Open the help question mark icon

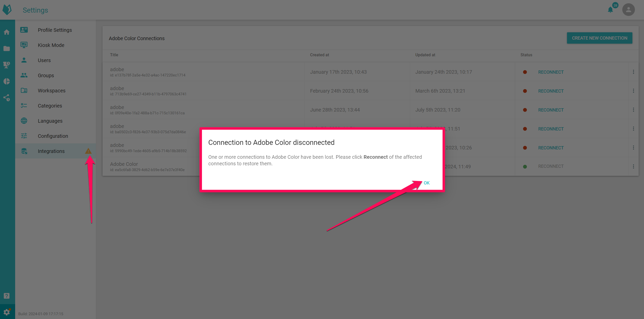[7, 296]
